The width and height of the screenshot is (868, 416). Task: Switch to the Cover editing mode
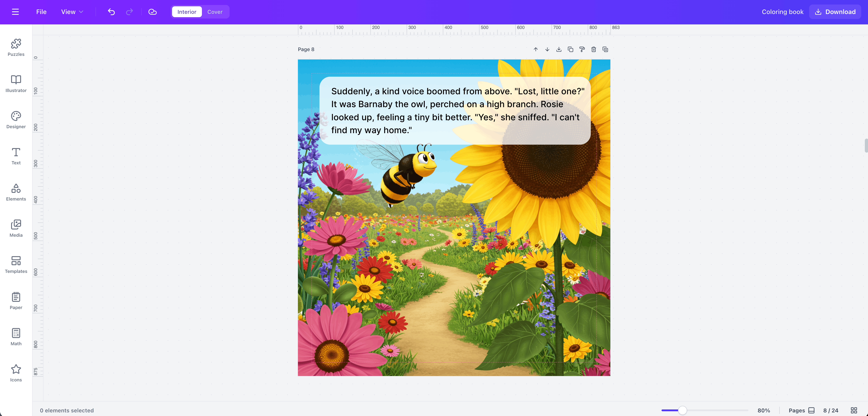(215, 12)
